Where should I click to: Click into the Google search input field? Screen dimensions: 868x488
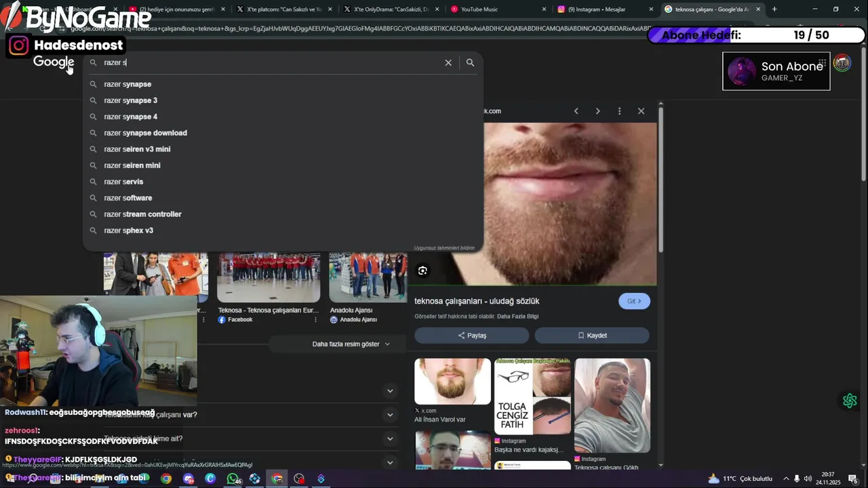pos(271,62)
